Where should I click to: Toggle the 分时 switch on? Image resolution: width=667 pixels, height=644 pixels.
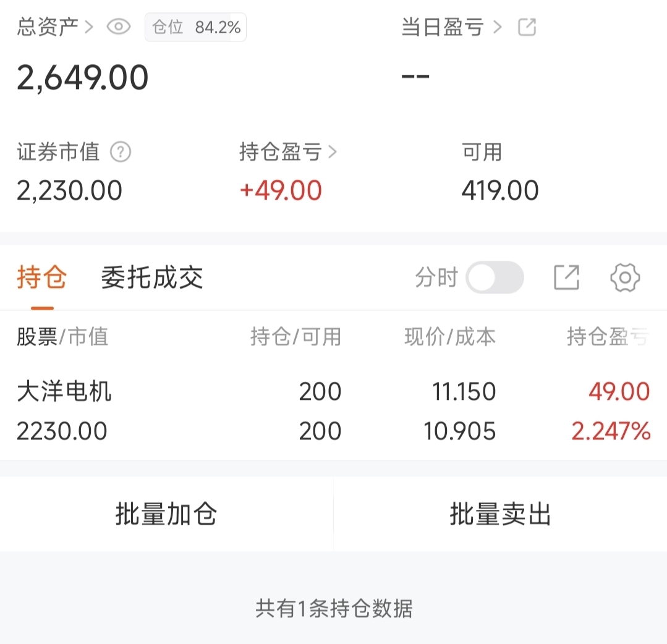(x=495, y=278)
